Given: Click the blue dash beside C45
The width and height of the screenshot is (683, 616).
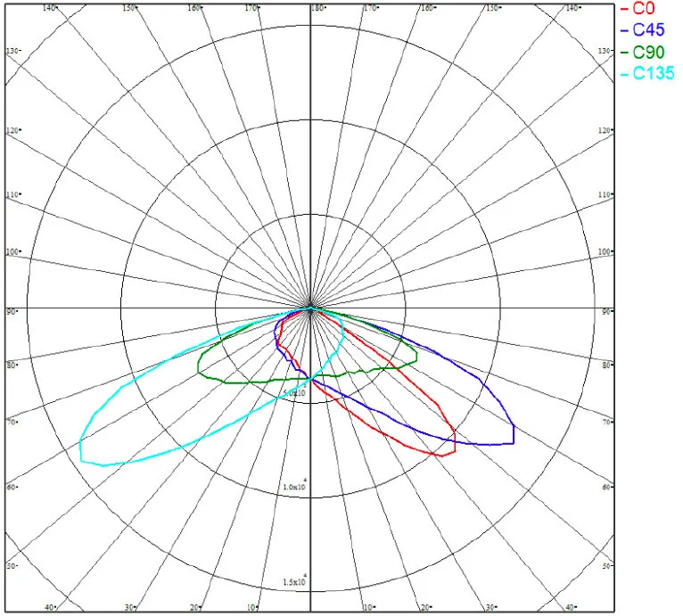Looking at the screenshot, I should click(x=624, y=29).
